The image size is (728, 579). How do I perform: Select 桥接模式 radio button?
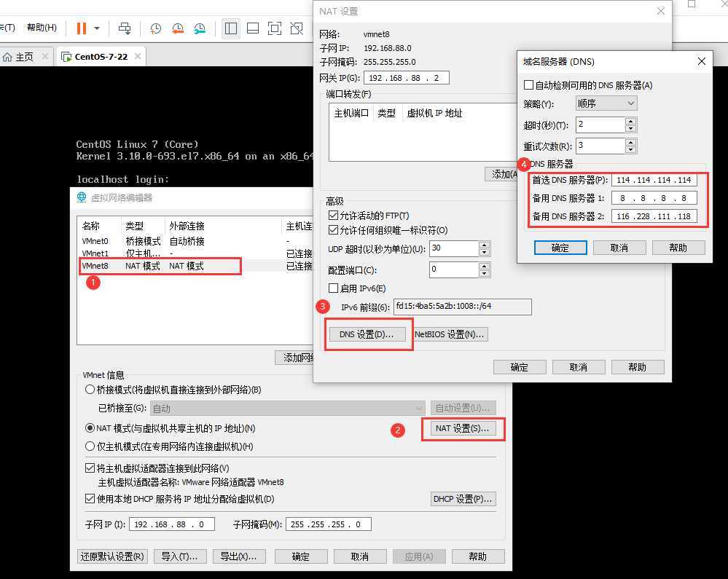point(90,390)
